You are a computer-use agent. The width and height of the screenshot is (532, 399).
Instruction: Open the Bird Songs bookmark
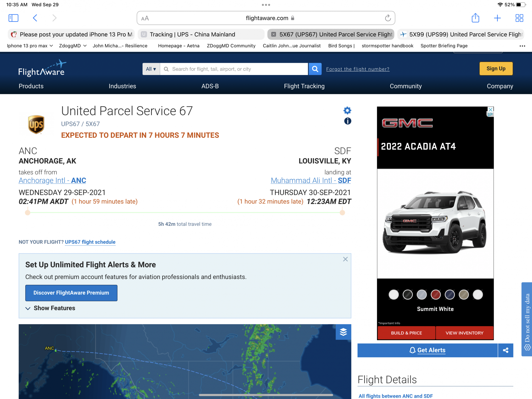pyautogui.click(x=341, y=46)
